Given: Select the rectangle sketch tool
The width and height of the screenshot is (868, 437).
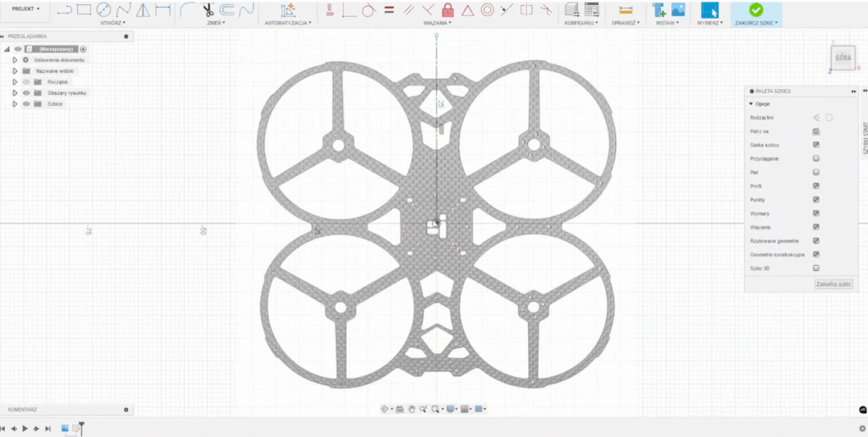Looking at the screenshot, I should click(x=84, y=10).
